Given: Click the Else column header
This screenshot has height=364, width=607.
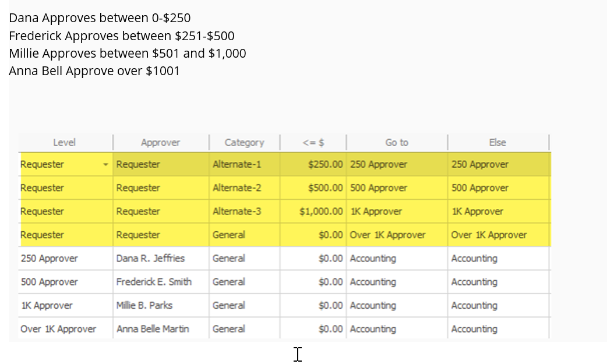Looking at the screenshot, I should tap(497, 143).
